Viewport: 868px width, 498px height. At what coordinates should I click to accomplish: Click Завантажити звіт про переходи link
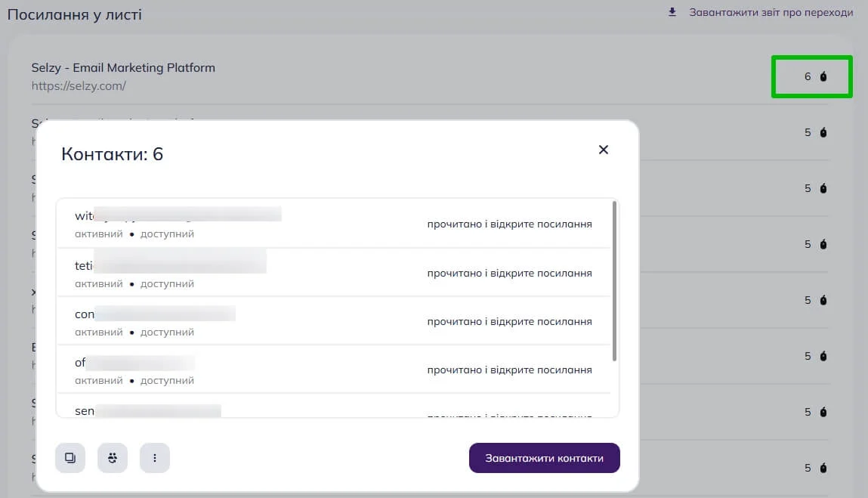771,12
